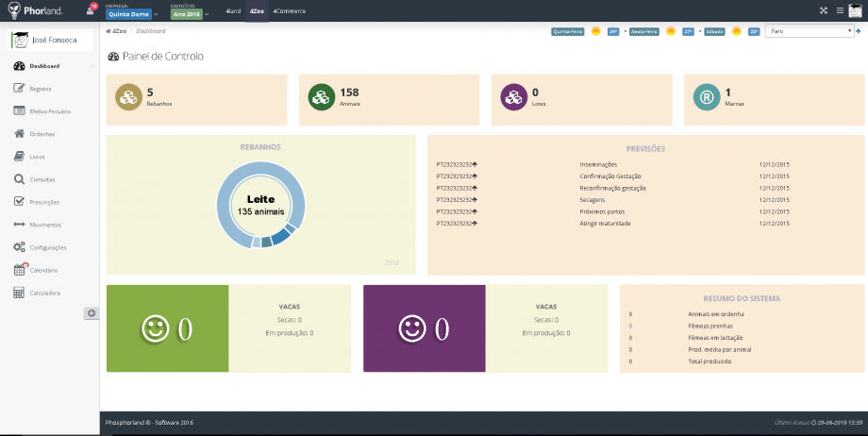The image size is (868, 436).
Task: Open the Consultas magnifier icon
Action: coord(19,179)
